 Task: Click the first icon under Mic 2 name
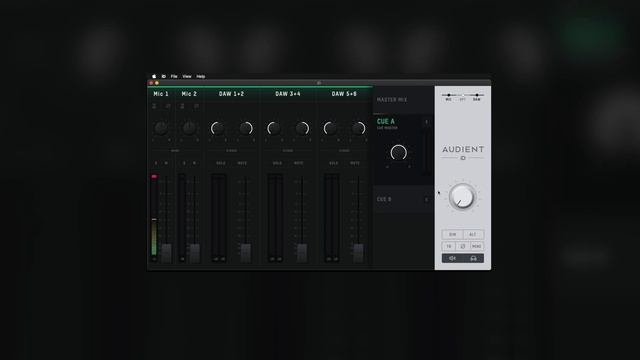coord(182,106)
